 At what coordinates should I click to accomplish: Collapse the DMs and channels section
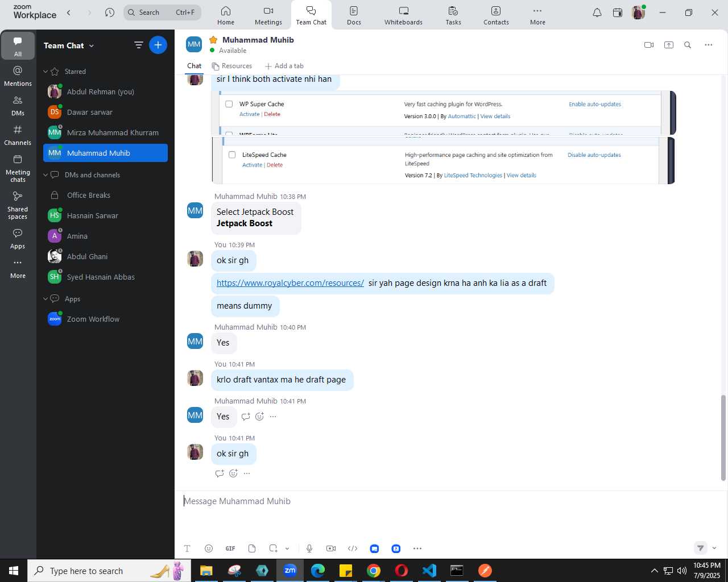coord(45,175)
